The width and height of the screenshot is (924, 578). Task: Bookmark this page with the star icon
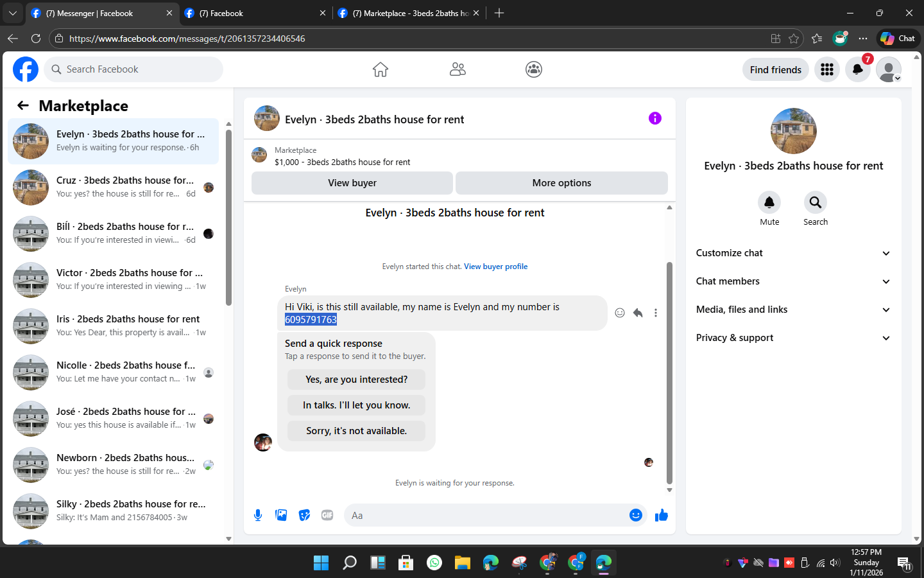794,39
